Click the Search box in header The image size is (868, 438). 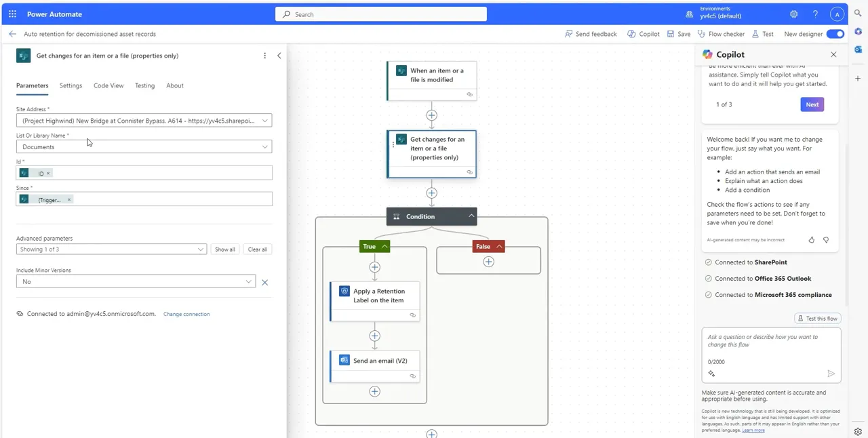point(381,14)
